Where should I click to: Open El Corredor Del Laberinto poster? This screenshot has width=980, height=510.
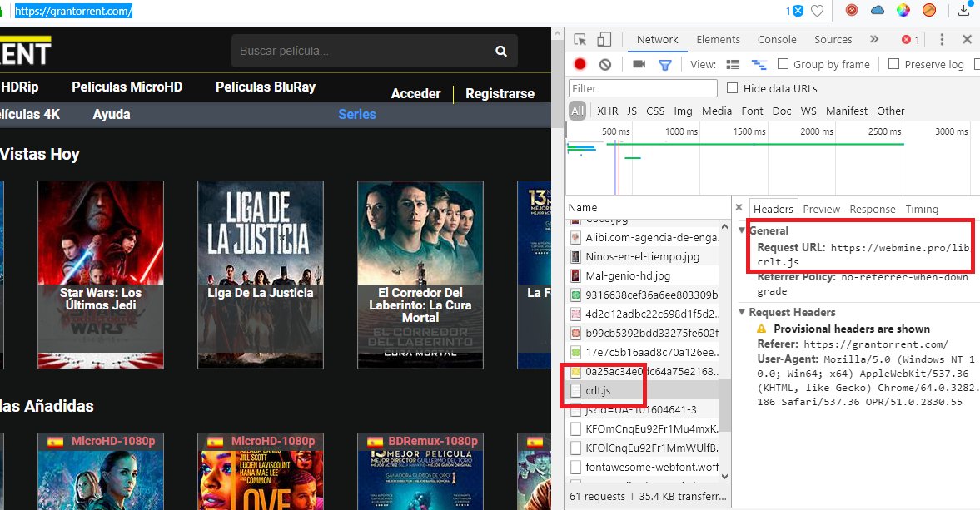click(420, 275)
